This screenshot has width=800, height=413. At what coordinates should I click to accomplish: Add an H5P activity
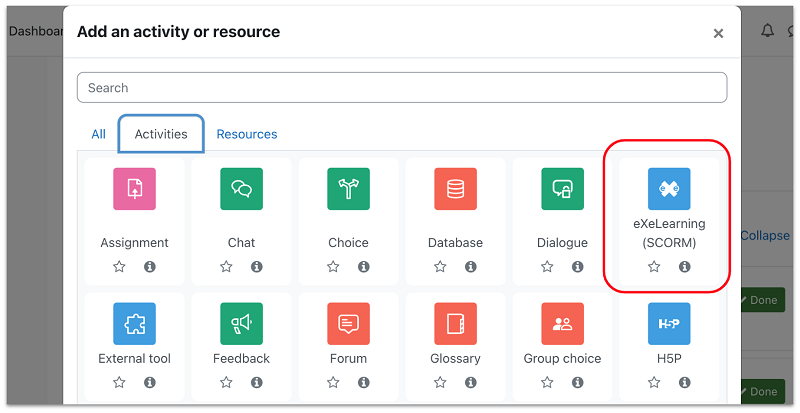click(669, 323)
